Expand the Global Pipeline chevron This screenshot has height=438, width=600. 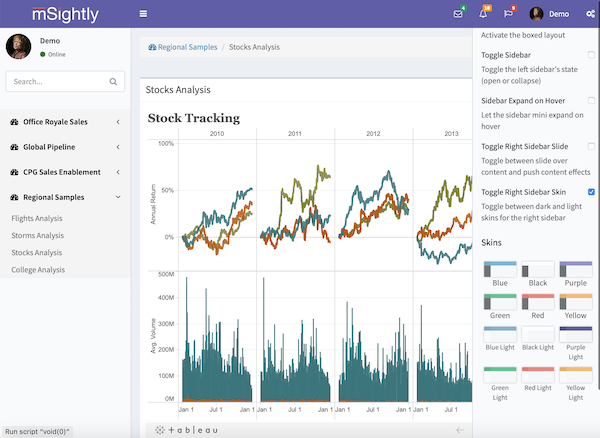click(118, 147)
